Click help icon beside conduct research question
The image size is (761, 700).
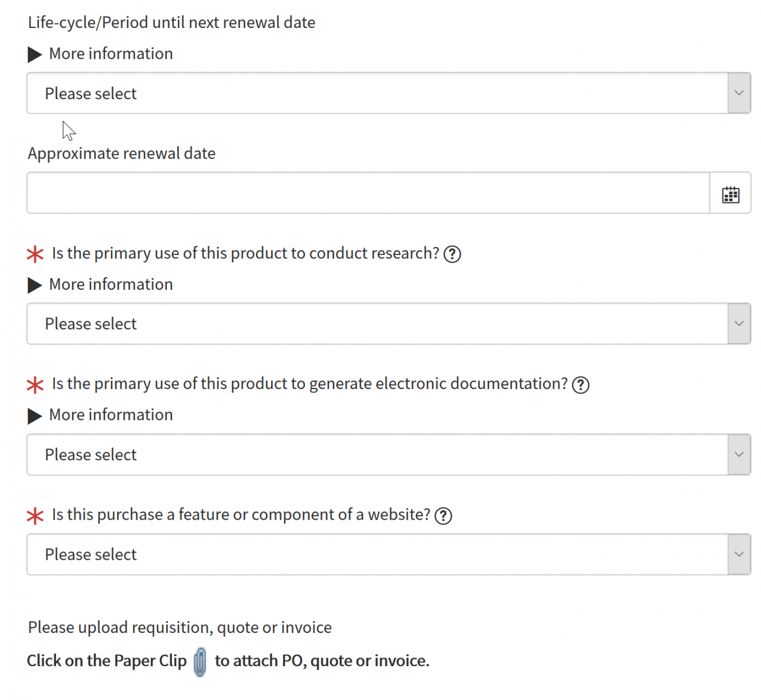tap(452, 254)
